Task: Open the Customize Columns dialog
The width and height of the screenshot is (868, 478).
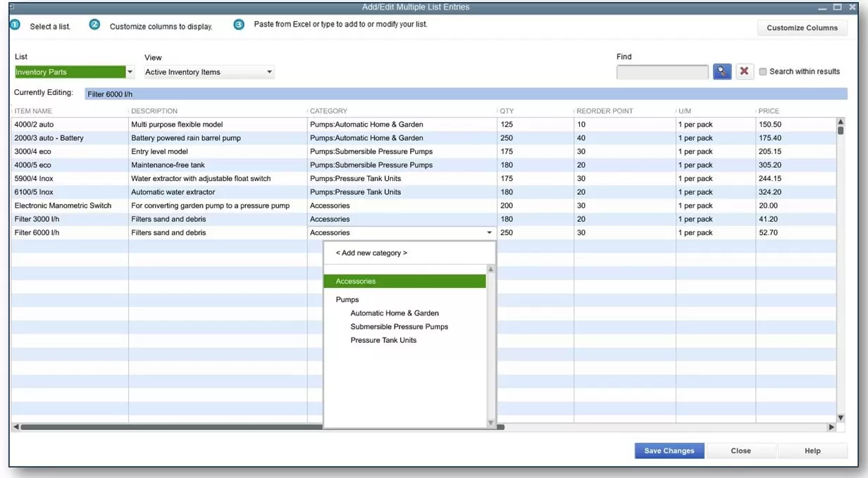Action: click(802, 28)
